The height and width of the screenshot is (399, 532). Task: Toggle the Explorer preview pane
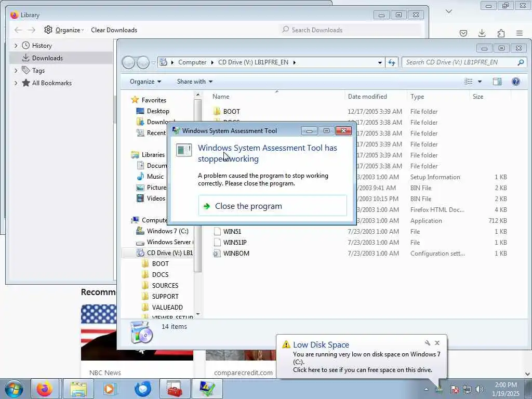coord(497,82)
